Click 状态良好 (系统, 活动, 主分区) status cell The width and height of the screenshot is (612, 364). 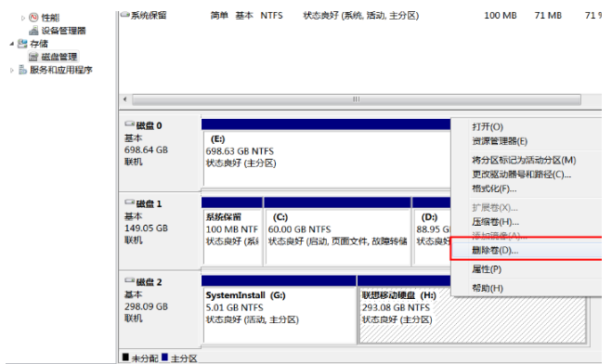tap(361, 16)
